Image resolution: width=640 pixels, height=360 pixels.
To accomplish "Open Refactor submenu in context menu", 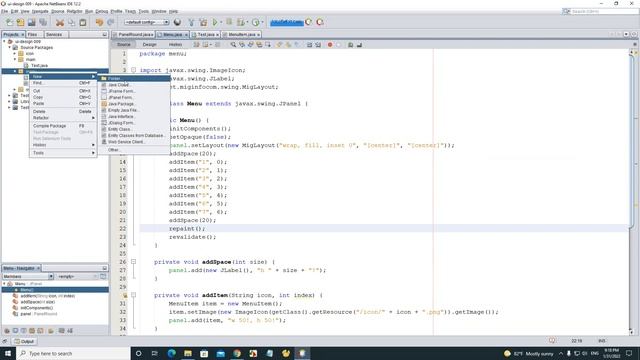I will (x=63, y=118).
